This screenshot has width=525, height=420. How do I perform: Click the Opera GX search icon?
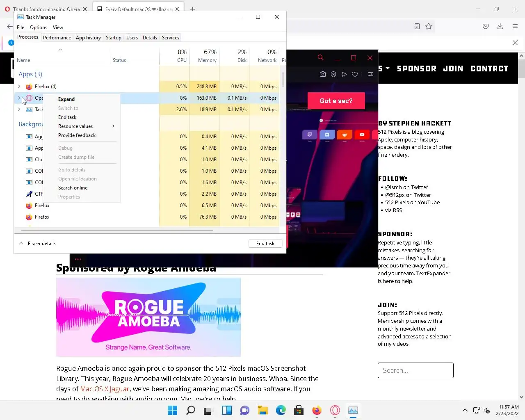[x=321, y=58]
